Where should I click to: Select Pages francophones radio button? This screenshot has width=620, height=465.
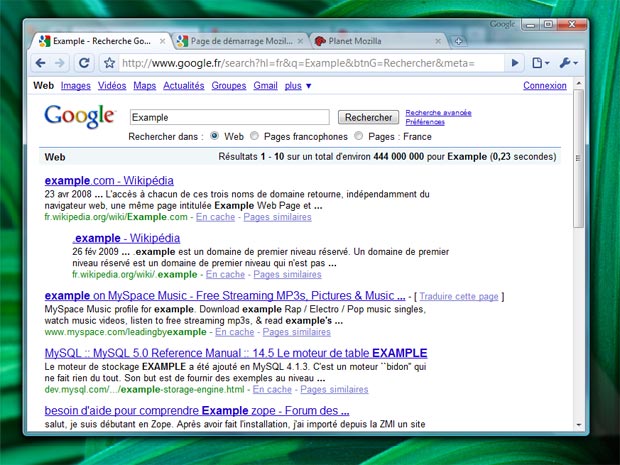pos(254,136)
